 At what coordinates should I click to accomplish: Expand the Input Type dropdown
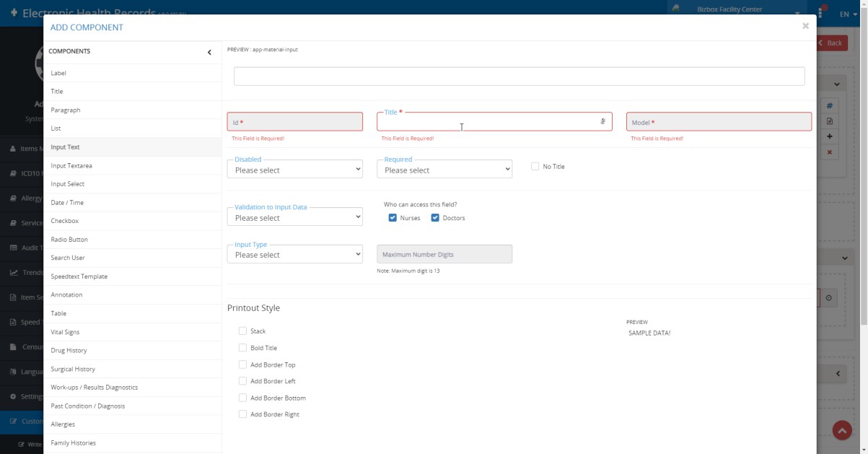click(294, 255)
